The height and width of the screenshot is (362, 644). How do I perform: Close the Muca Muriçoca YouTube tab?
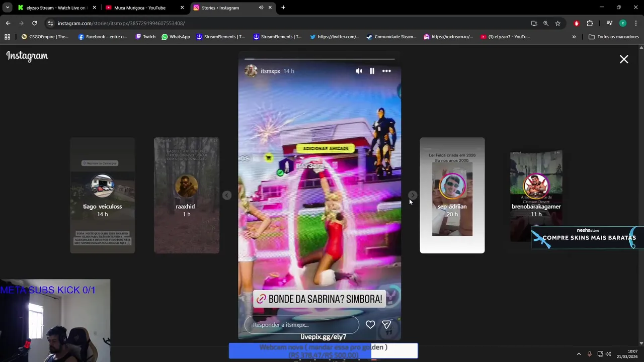pos(182,8)
